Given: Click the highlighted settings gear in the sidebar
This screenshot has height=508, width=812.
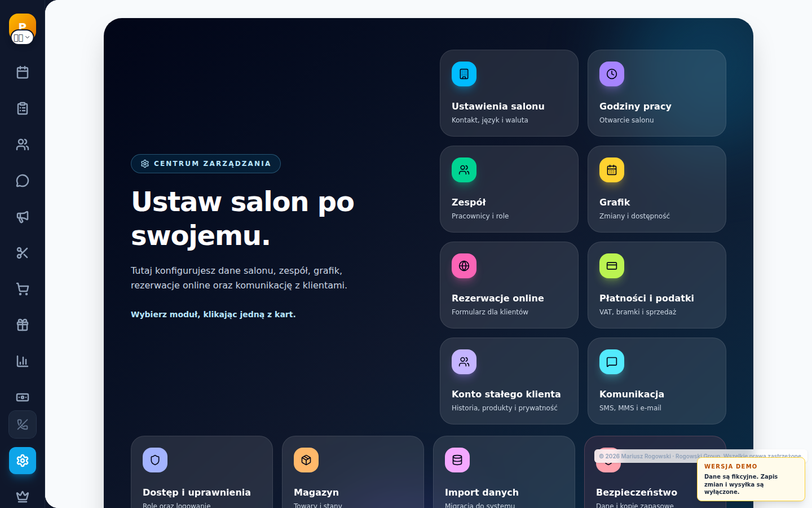Looking at the screenshot, I should 23,461.
